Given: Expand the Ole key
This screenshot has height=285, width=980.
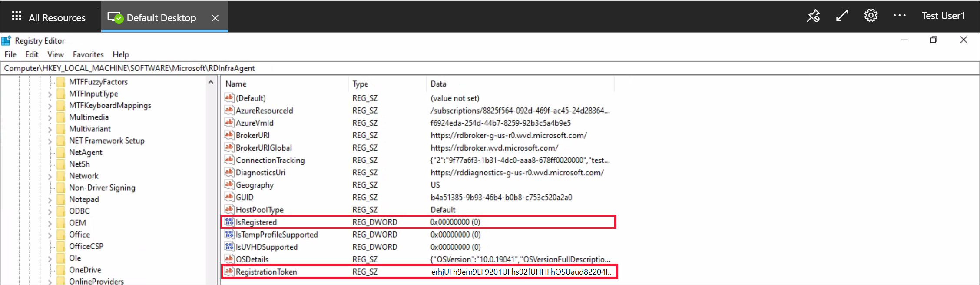Looking at the screenshot, I should (x=50, y=258).
